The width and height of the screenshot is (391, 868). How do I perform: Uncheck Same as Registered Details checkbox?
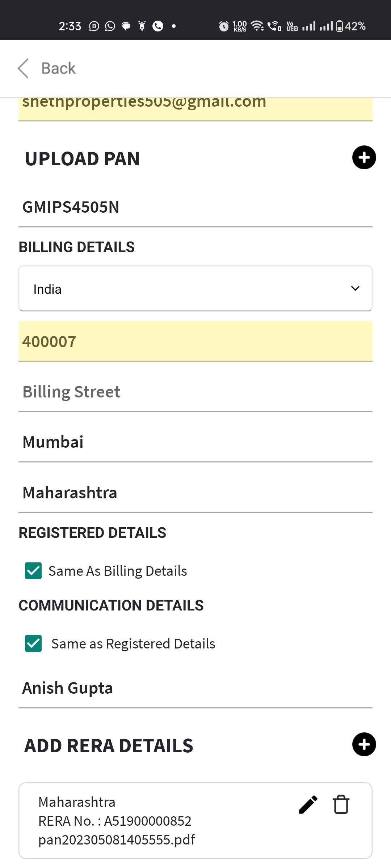[33, 643]
